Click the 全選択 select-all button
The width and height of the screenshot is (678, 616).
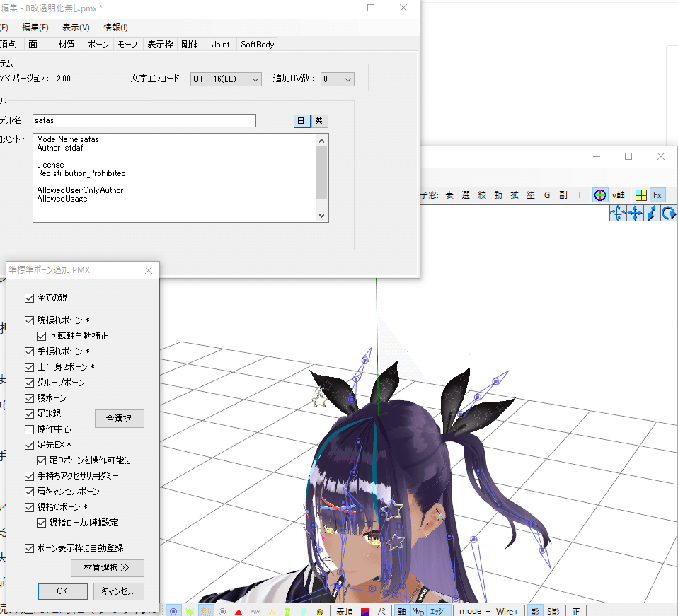119,418
